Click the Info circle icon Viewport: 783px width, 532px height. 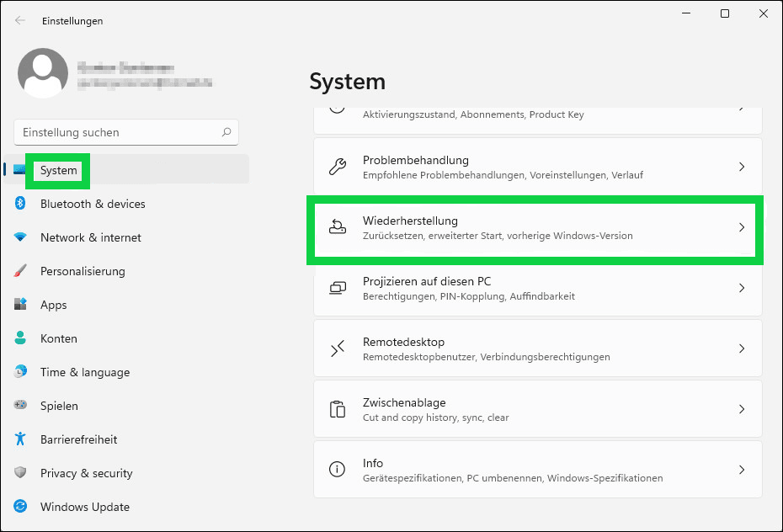click(x=337, y=469)
